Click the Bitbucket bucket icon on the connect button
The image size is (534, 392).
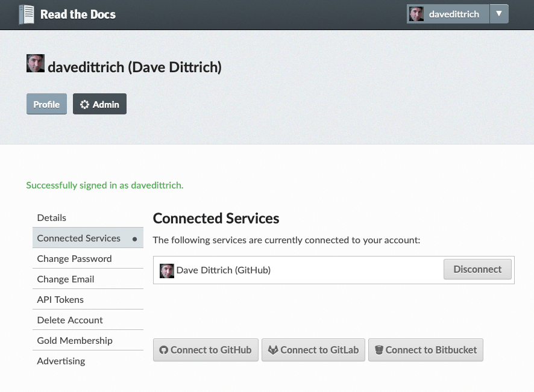379,350
